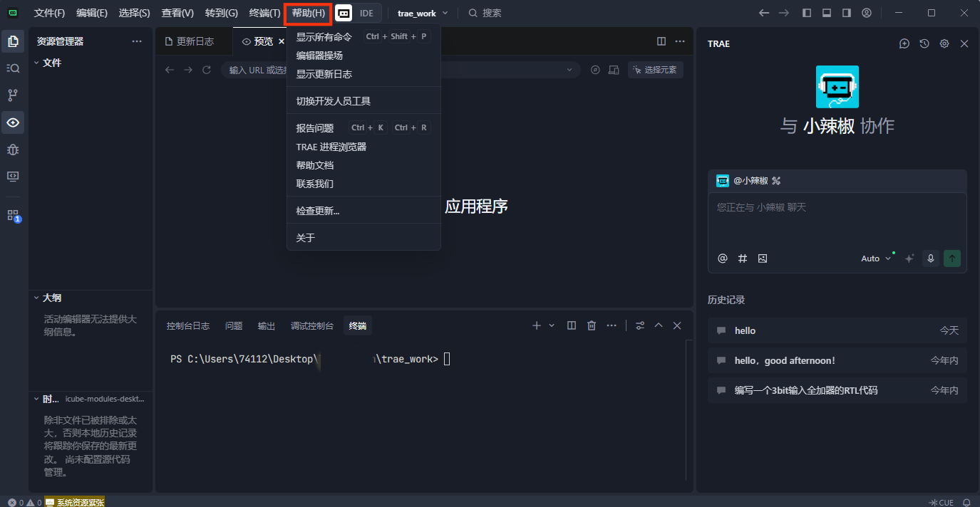Add a new terminal with plus icon
Screen dimensions: 980x507
pyautogui.click(x=537, y=325)
